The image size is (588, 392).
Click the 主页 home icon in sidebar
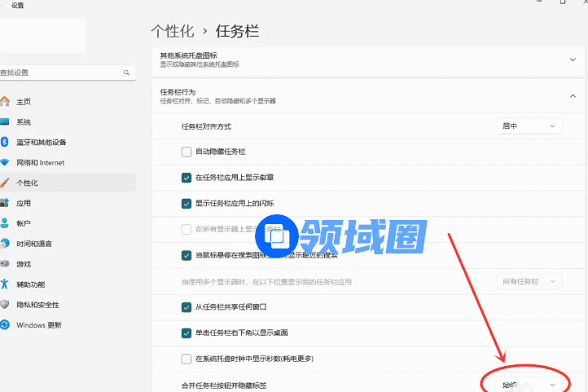[x=5, y=102]
